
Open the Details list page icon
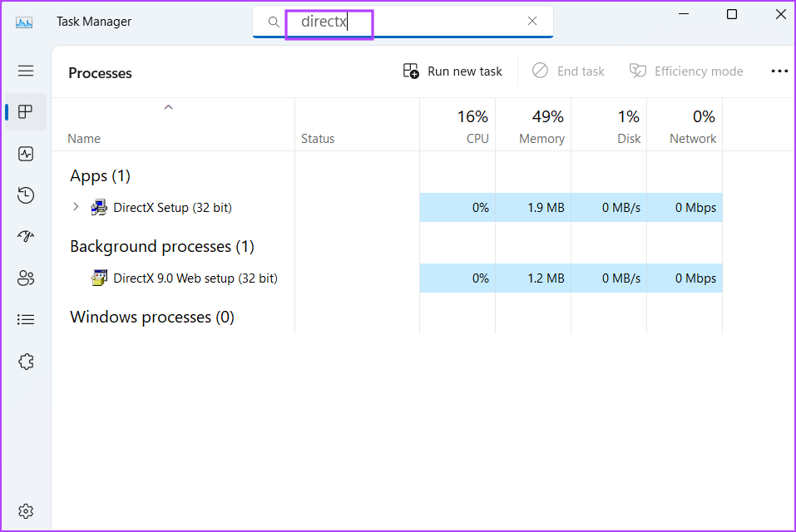pyautogui.click(x=26, y=319)
